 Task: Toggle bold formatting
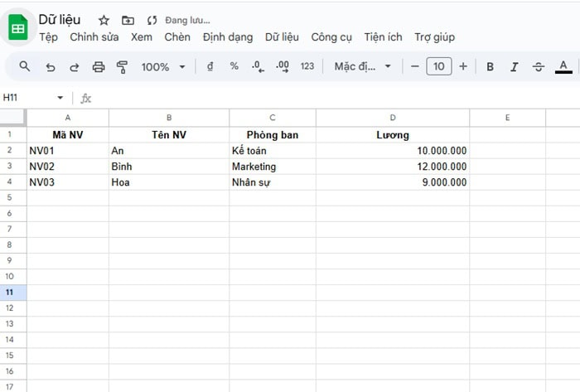coord(490,67)
